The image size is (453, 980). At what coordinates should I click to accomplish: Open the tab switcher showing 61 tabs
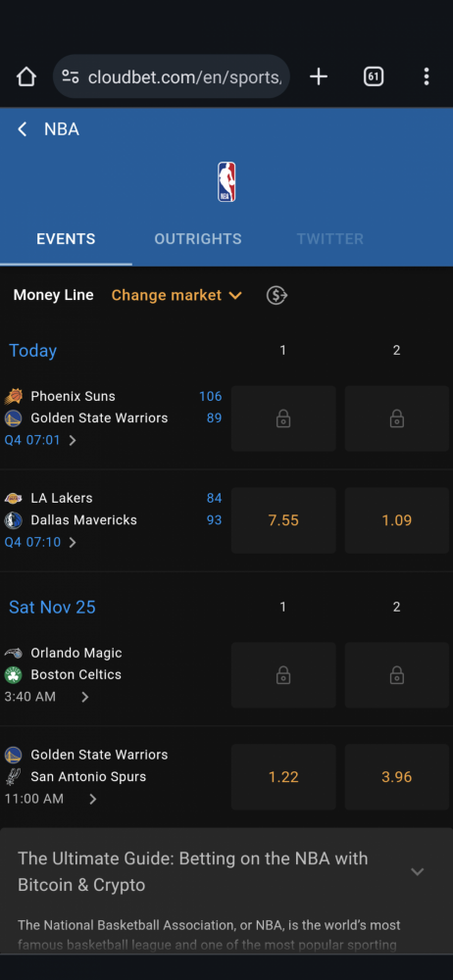click(373, 76)
